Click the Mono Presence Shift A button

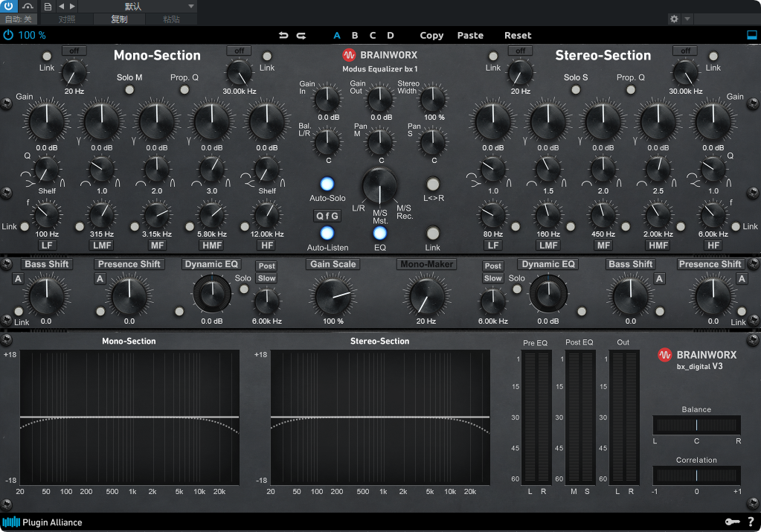click(100, 278)
